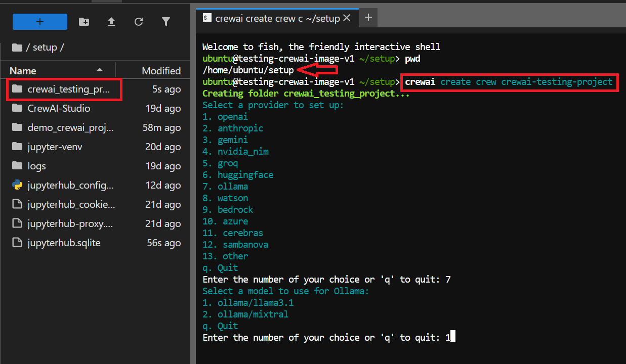Select the jupyterhub-proxy.... file

coord(95,223)
